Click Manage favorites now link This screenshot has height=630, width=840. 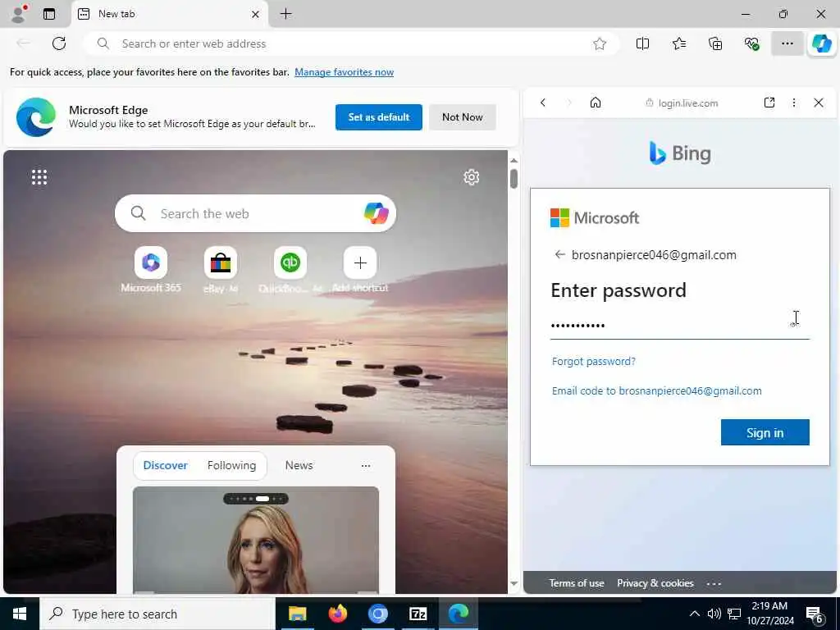(x=344, y=72)
